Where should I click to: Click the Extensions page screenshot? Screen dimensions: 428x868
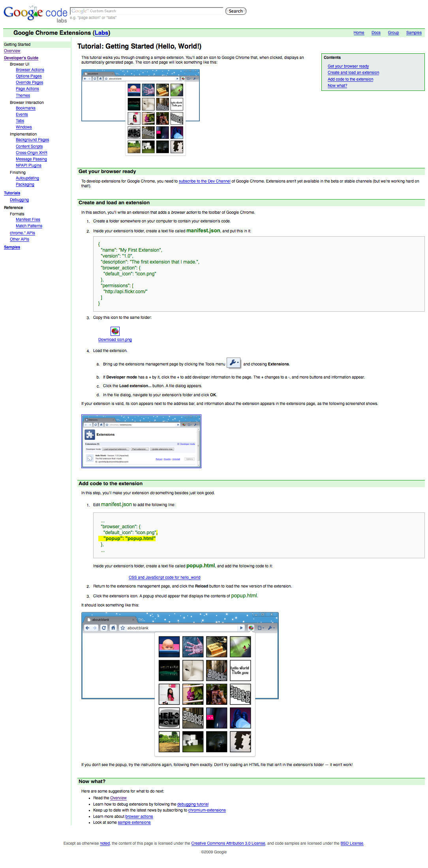(141, 441)
